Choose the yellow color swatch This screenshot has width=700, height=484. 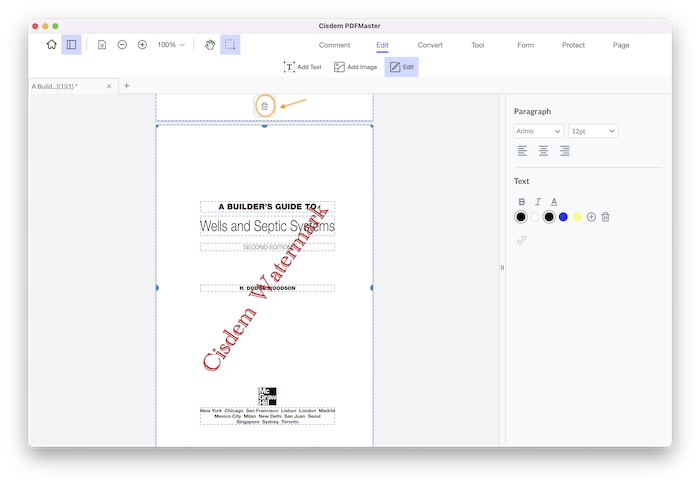point(577,217)
